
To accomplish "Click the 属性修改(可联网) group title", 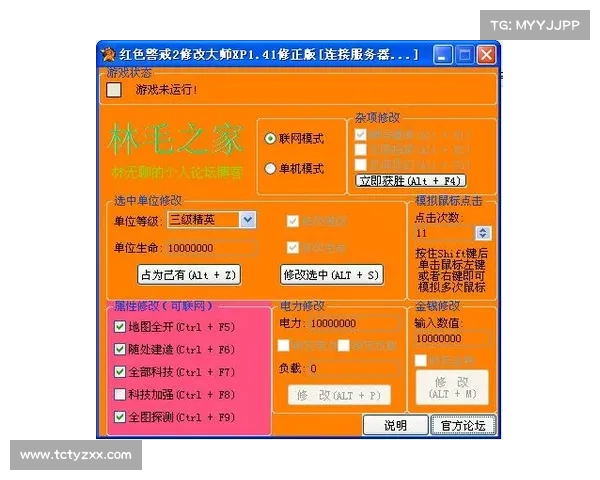I will [x=163, y=306].
